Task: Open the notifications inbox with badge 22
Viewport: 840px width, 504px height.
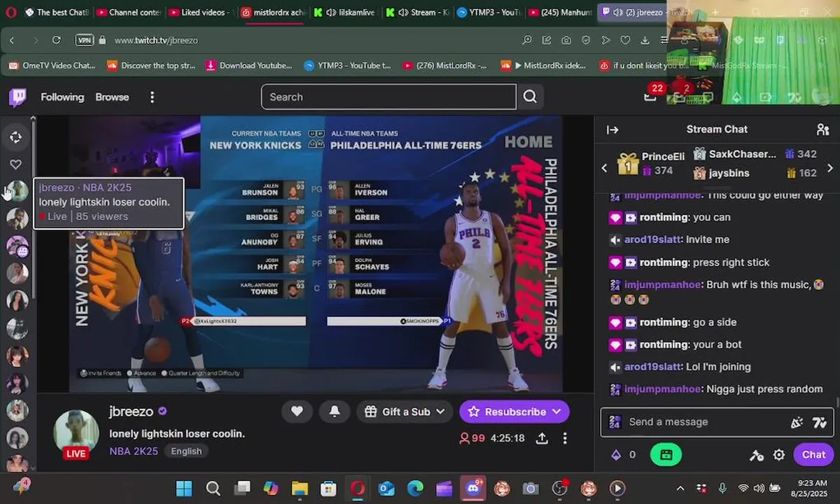Action: point(651,95)
